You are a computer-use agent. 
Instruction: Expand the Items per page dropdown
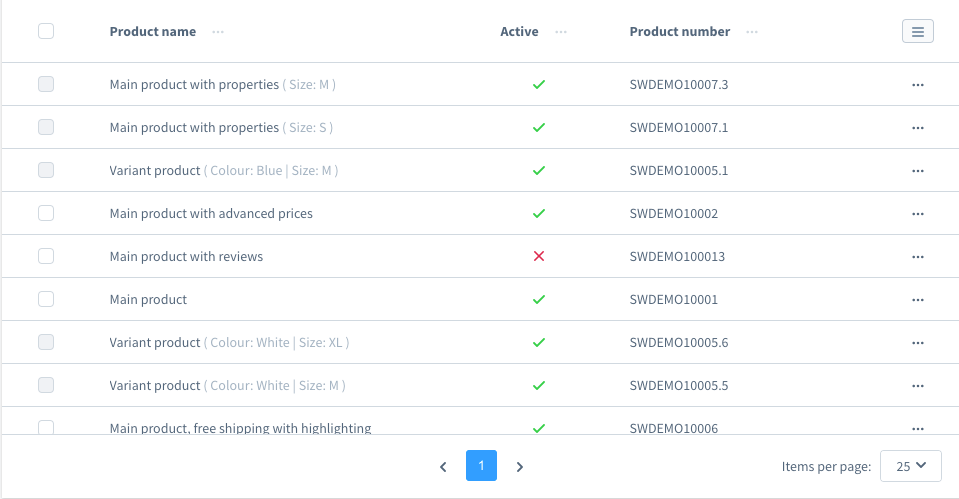911,466
